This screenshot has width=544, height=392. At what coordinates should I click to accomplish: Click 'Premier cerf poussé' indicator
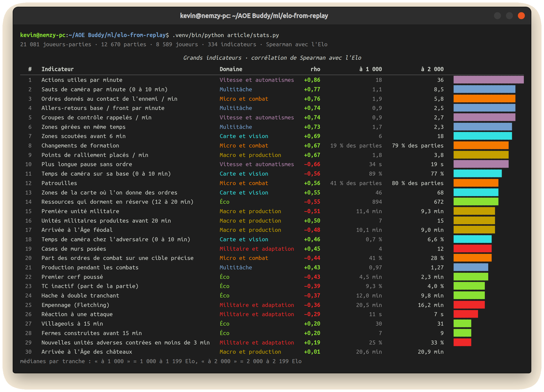click(x=72, y=277)
